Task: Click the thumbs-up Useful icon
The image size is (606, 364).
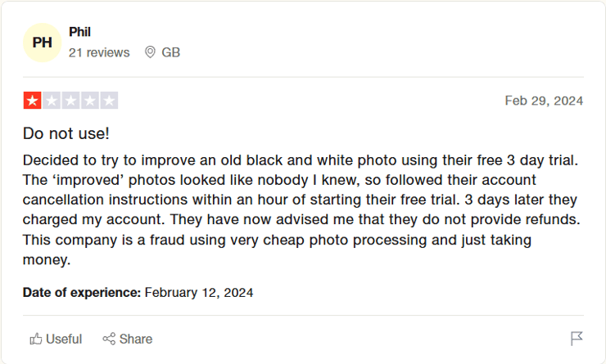Action: 35,339
